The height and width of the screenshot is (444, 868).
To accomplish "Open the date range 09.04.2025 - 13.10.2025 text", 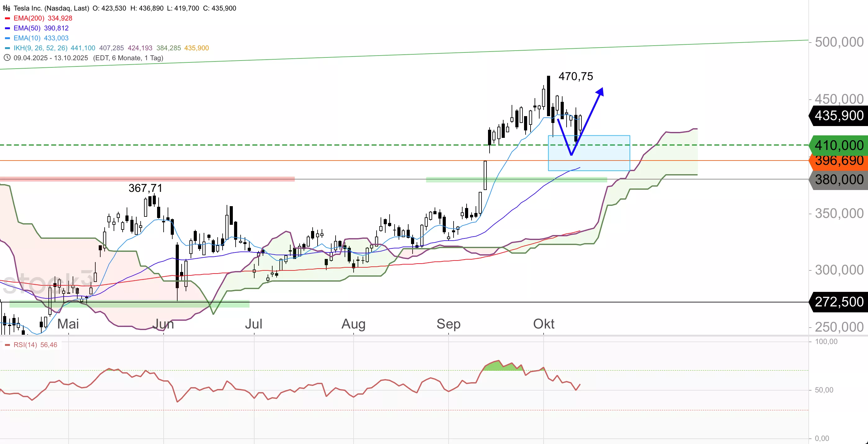I will (x=51, y=58).
